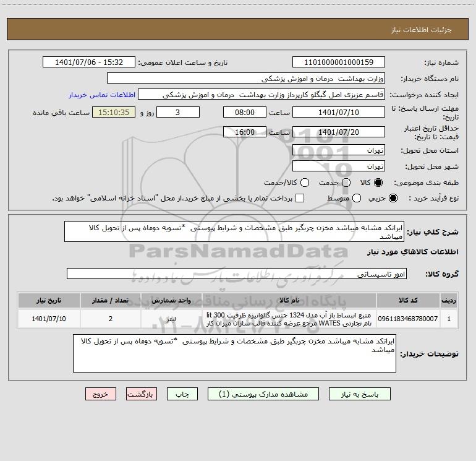Choose the کالا/خدمت radio option
The height and width of the screenshot is (461, 476).
pyautogui.click(x=305, y=183)
